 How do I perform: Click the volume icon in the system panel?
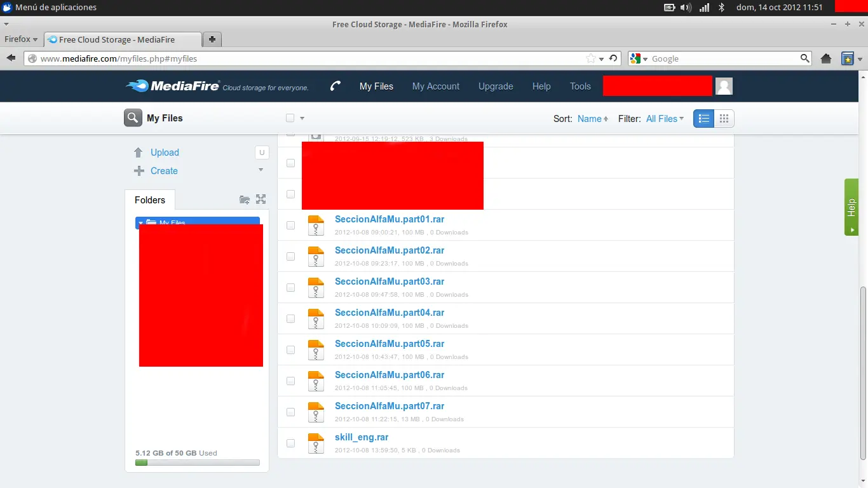pos(686,8)
